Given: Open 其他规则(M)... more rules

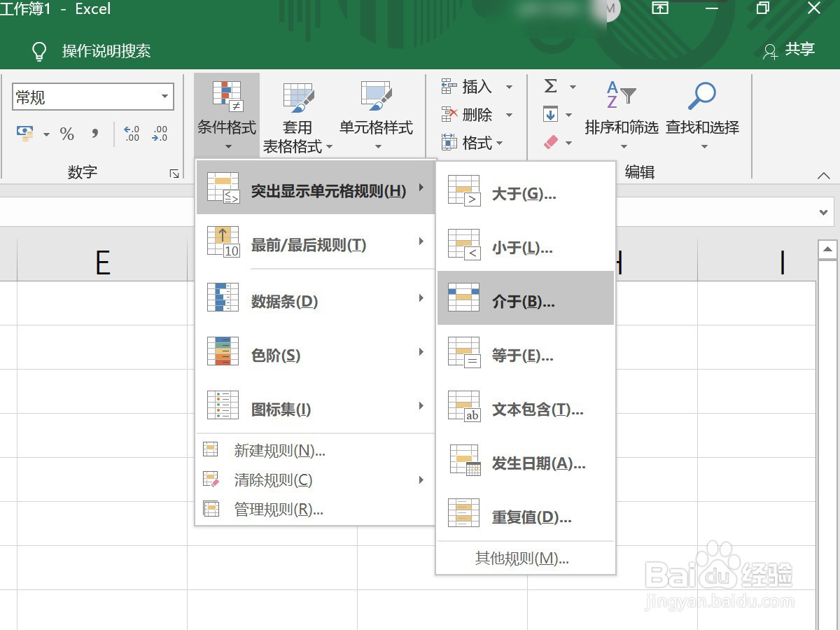Looking at the screenshot, I should [526, 558].
